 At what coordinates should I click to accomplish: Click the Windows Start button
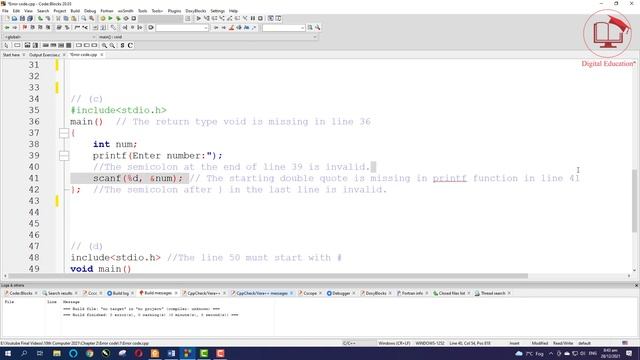coord(8,353)
